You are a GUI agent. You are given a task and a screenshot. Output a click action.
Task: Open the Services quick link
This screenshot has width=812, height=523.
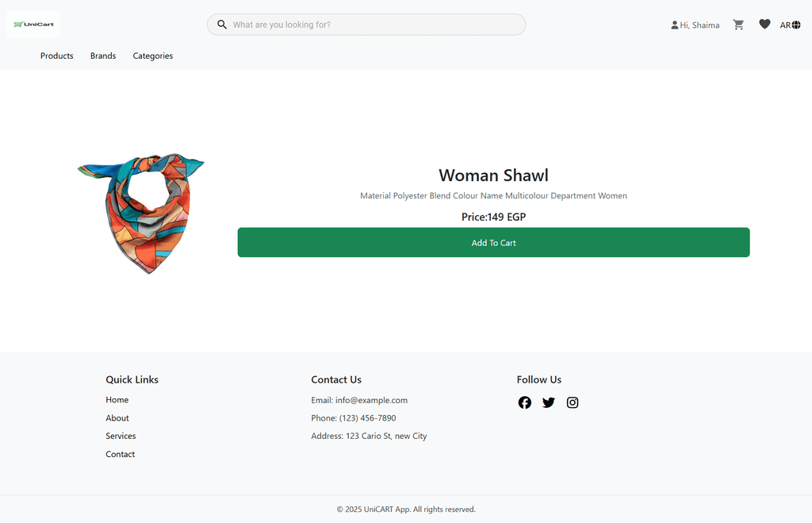[121, 436]
